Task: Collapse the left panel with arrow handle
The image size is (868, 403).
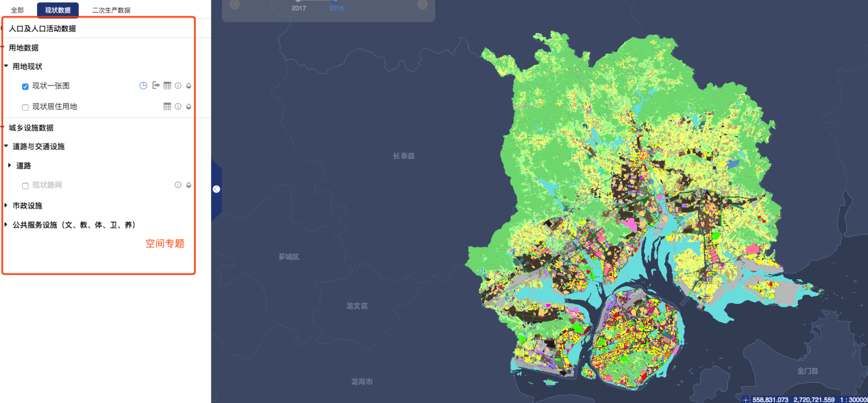Action: [x=216, y=189]
